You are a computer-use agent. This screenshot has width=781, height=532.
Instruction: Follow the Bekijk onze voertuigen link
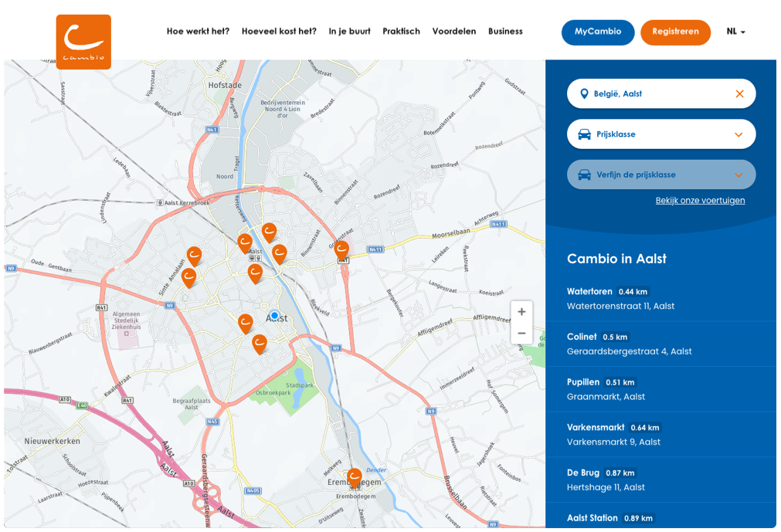click(701, 201)
